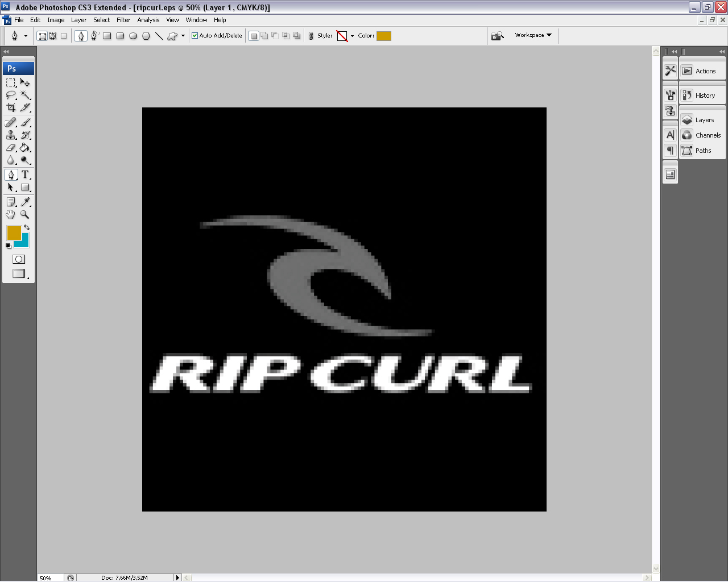
Task: Select the Rectangular Marquee tool
Action: (11, 82)
